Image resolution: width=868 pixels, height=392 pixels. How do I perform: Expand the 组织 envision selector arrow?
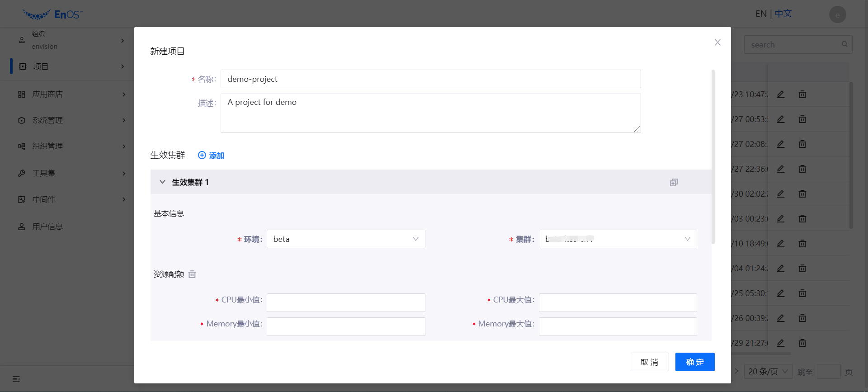(x=123, y=41)
